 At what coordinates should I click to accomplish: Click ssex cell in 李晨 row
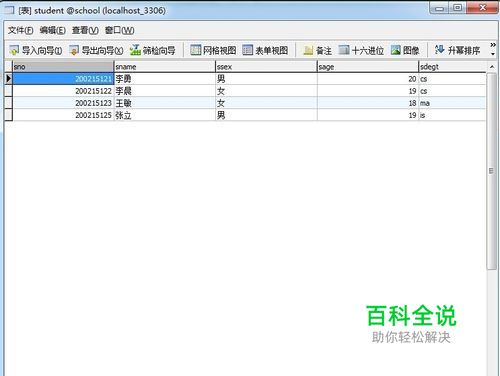click(266, 91)
